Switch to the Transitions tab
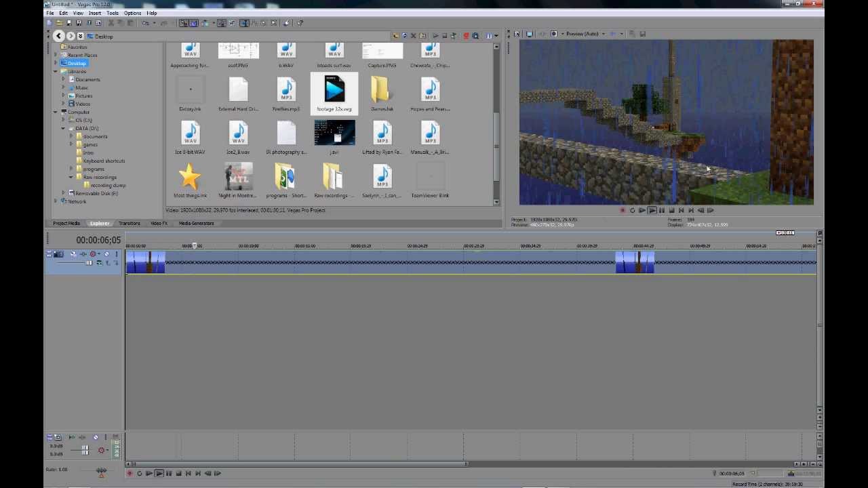868x488 pixels. [129, 223]
